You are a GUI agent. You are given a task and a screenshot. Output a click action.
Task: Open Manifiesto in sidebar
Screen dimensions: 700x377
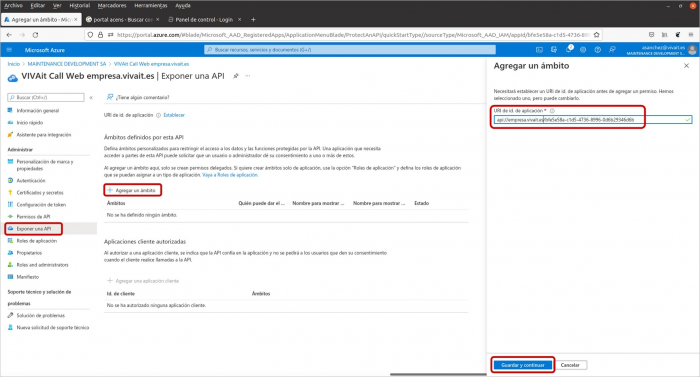(28, 277)
